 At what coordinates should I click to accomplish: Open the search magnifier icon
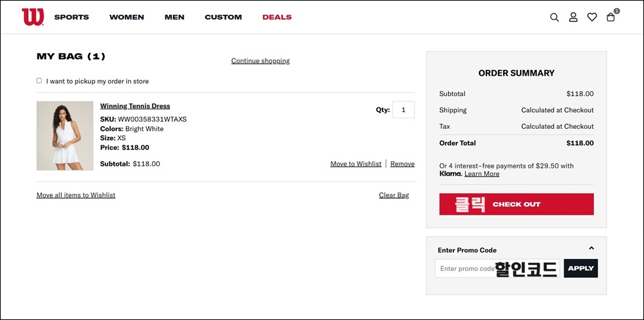click(x=555, y=17)
